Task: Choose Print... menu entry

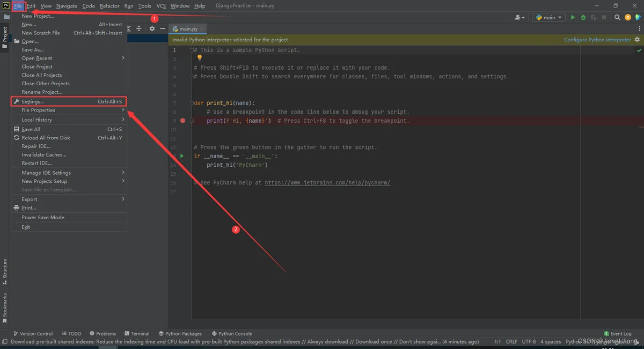Action: pos(69,208)
